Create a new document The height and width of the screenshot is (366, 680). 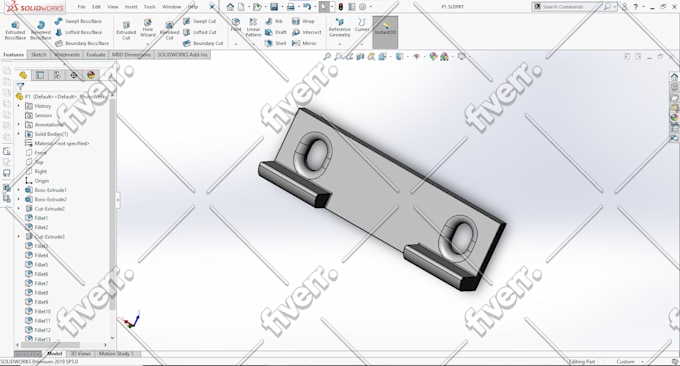click(x=241, y=7)
